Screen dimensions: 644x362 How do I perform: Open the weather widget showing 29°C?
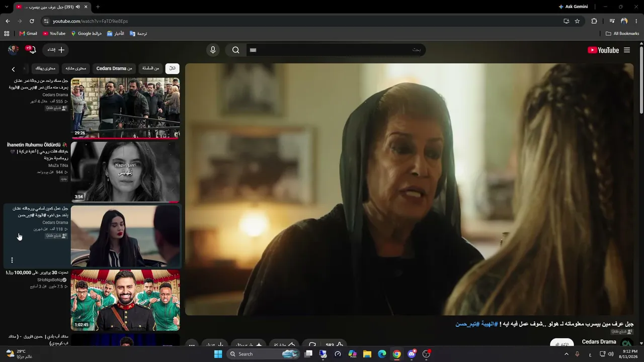(x=20, y=354)
